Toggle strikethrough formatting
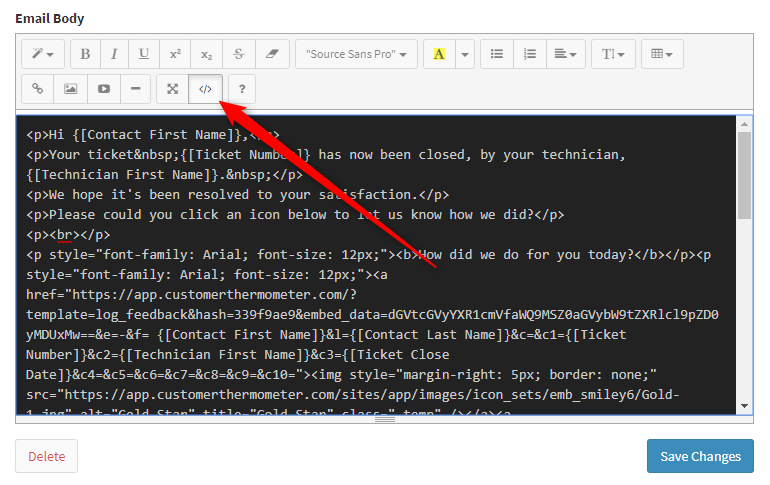This screenshot has width=770, height=485. coord(239,54)
